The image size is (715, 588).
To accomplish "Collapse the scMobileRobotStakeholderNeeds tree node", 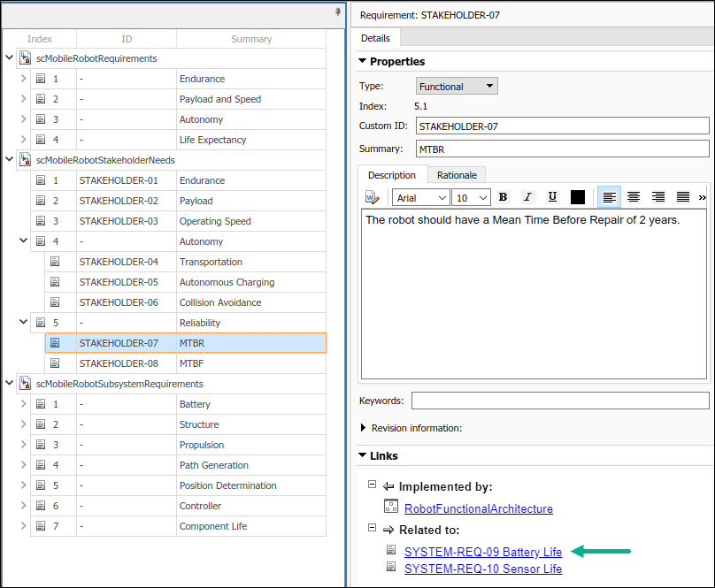I will click(9, 160).
